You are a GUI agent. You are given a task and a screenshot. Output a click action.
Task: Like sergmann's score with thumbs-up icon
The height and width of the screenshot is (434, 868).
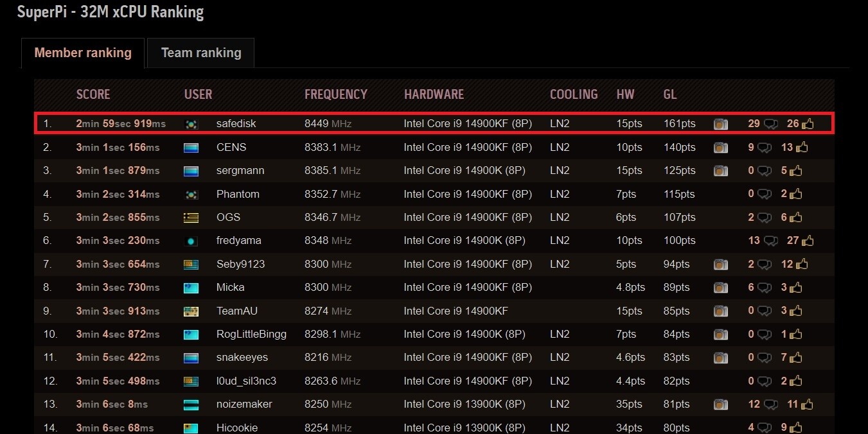(x=797, y=171)
